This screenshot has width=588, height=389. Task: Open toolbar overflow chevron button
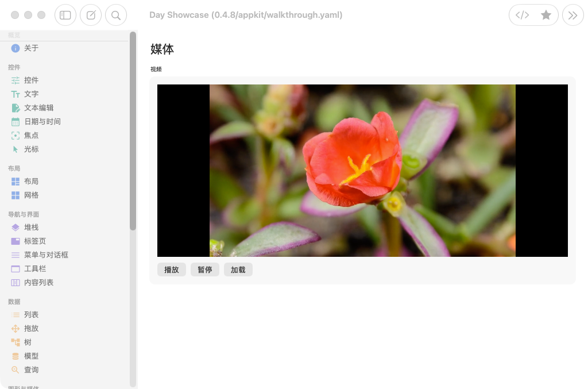click(x=572, y=15)
